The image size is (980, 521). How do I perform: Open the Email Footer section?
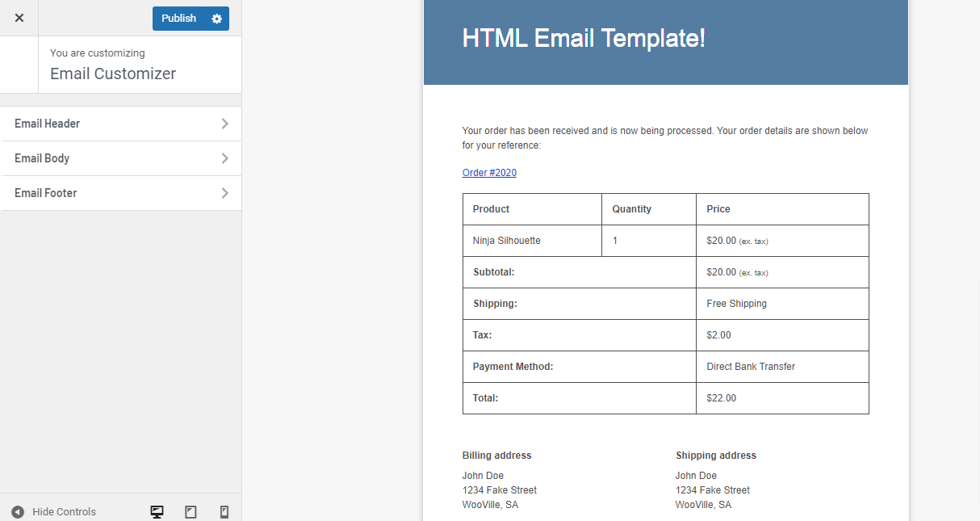pyautogui.click(x=121, y=193)
